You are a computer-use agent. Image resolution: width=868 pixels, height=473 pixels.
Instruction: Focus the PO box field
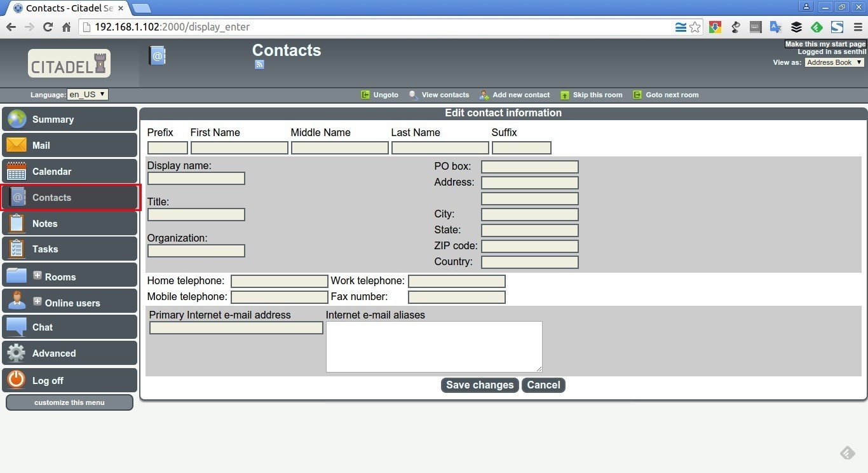click(530, 167)
